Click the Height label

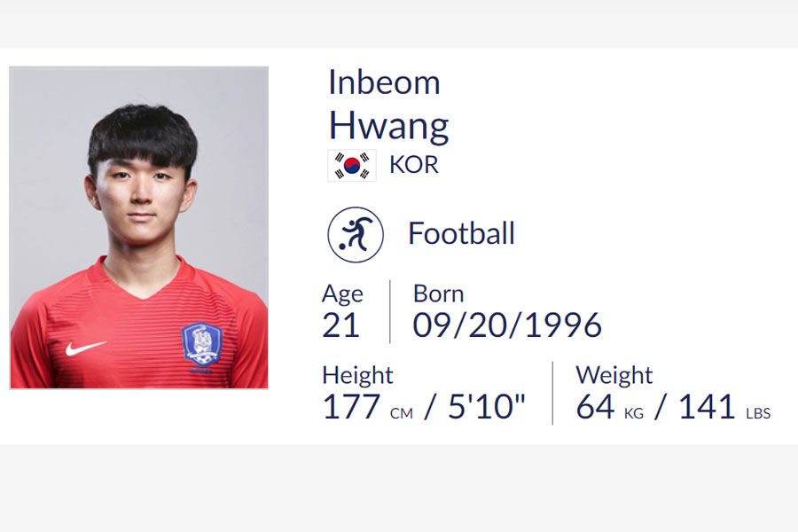coord(357,376)
